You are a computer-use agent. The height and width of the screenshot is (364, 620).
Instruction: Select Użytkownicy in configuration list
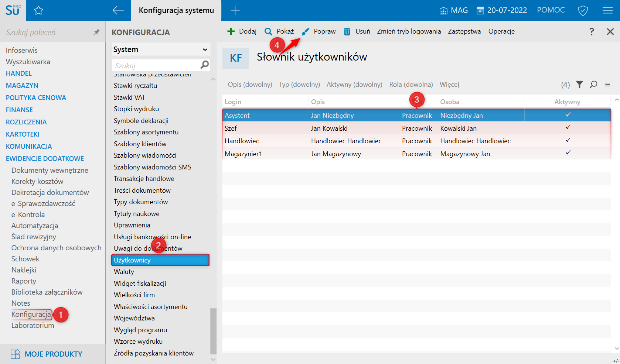pyautogui.click(x=160, y=260)
